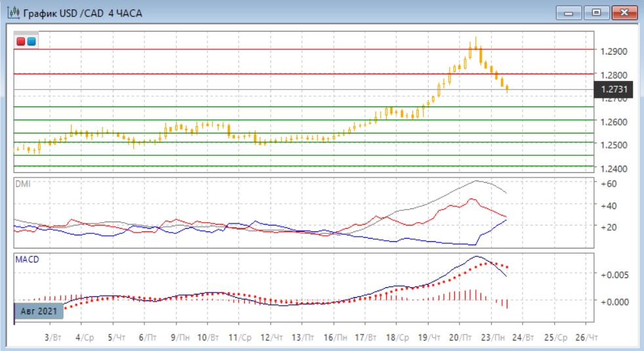644x351 pixels.
Task: Click the window title График USD/CAD 4 ЧАСА
Action: tap(82, 13)
